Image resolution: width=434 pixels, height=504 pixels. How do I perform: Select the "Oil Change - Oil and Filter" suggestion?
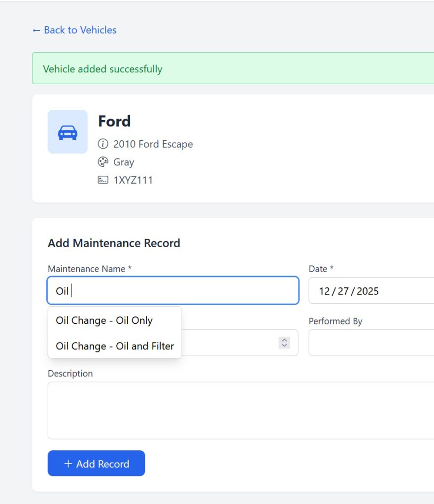coord(115,346)
